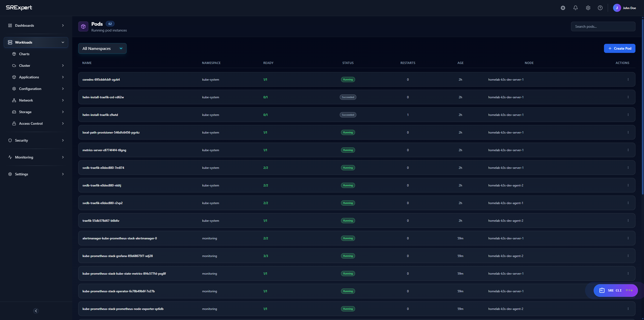
Task: Open the notifications bell
Action: point(575,8)
